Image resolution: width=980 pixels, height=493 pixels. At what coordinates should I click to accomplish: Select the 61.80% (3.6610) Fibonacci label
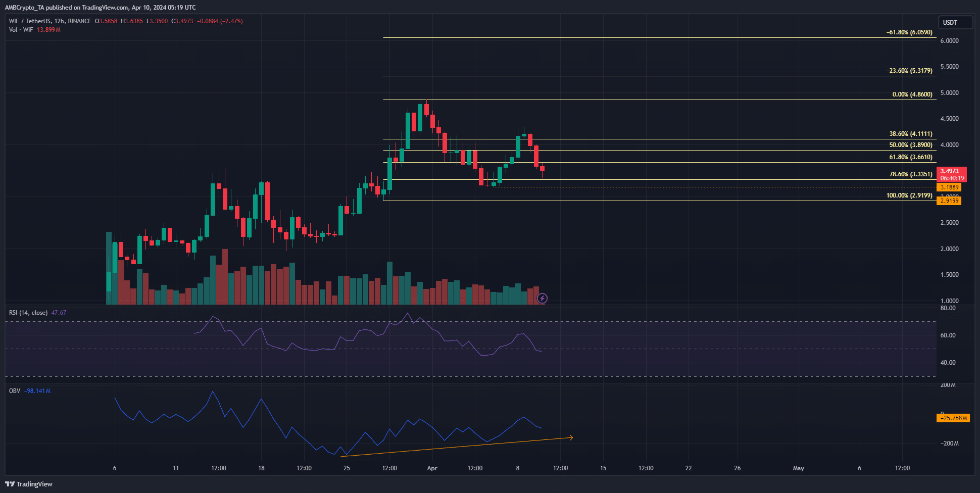click(911, 157)
